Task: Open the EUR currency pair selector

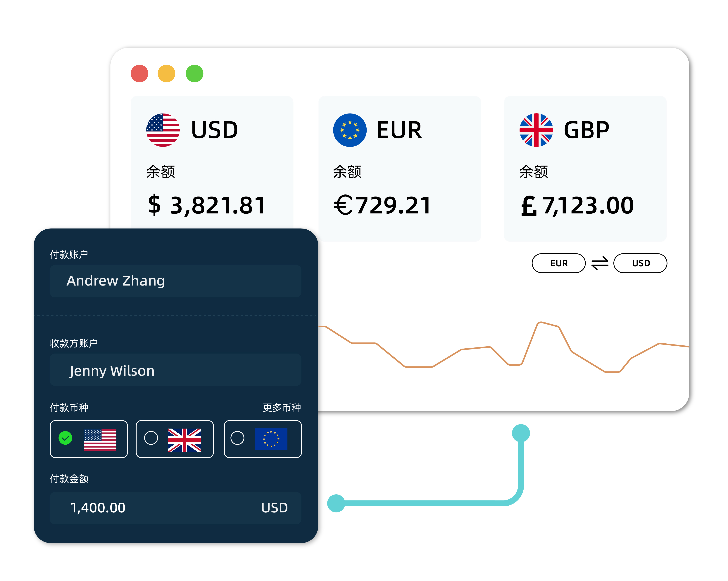Action: [x=558, y=263]
